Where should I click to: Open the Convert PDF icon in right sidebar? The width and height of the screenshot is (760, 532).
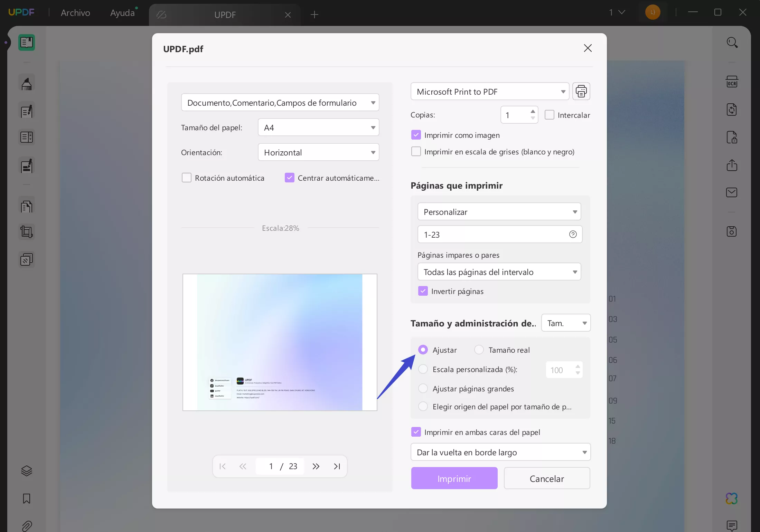pos(732,110)
